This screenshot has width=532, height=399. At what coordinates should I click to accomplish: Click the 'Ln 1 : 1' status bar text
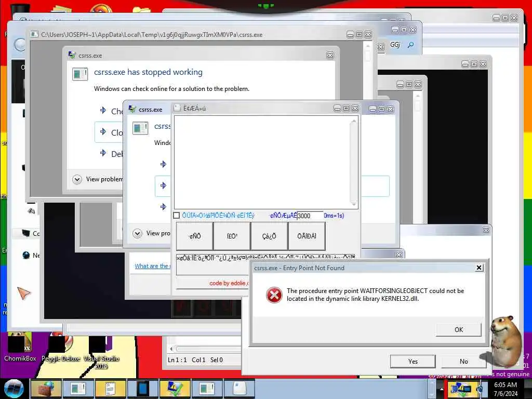(x=177, y=360)
